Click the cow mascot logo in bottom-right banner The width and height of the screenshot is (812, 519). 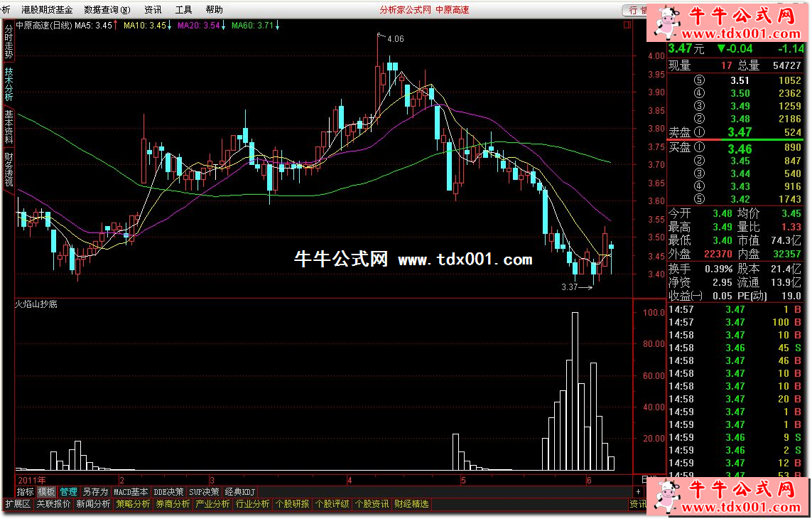point(665,495)
